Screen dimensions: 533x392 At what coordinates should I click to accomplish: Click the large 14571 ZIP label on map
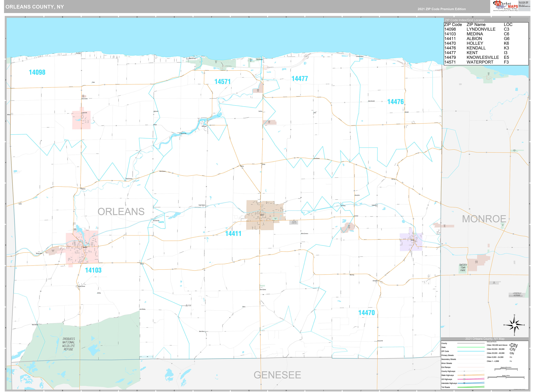click(223, 82)
